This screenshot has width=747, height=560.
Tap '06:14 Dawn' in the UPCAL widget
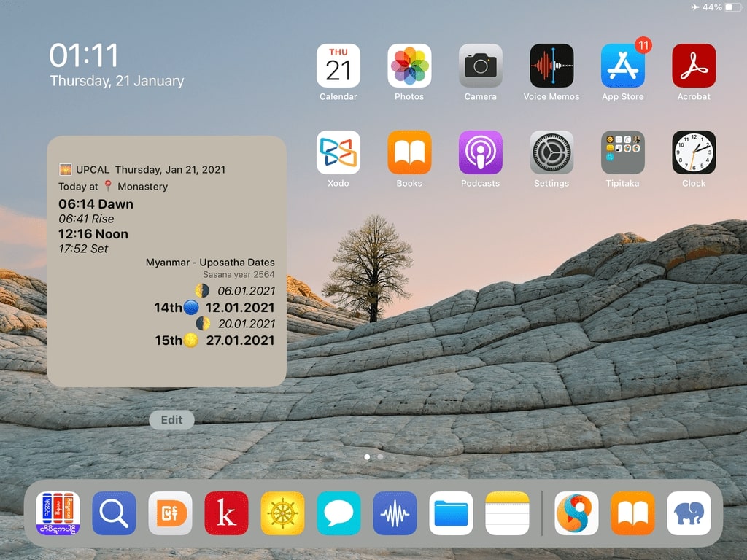point(96,204)
